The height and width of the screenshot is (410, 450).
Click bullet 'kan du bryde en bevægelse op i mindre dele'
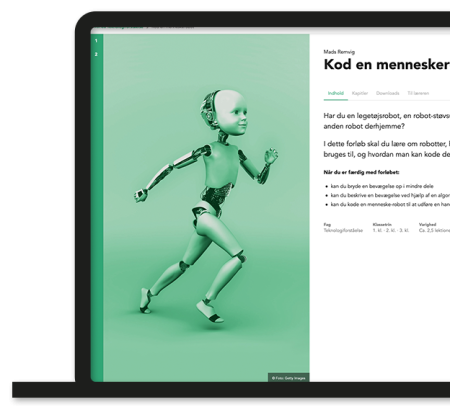click(382, 186)
